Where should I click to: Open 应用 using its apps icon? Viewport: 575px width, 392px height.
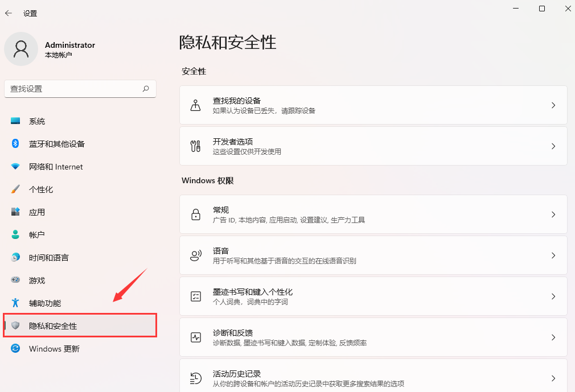(16, 212)
